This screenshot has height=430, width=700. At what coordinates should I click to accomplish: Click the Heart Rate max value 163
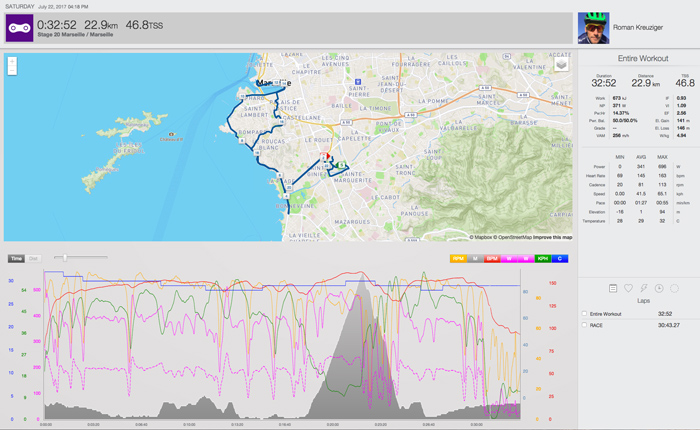[x=662, y=175]
